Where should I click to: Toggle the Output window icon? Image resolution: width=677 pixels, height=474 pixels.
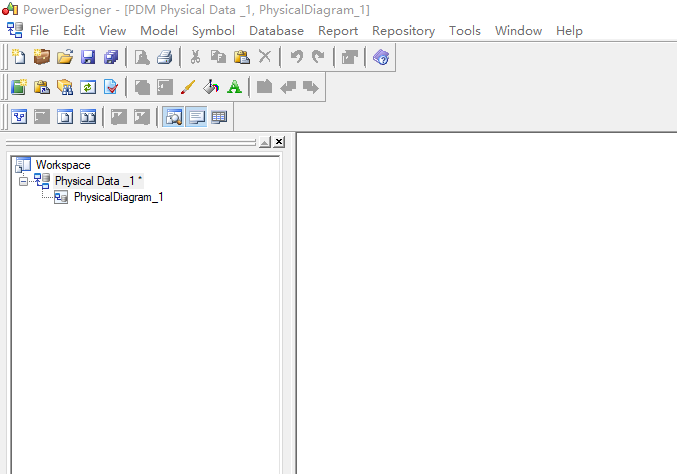[x=196, y=117]
